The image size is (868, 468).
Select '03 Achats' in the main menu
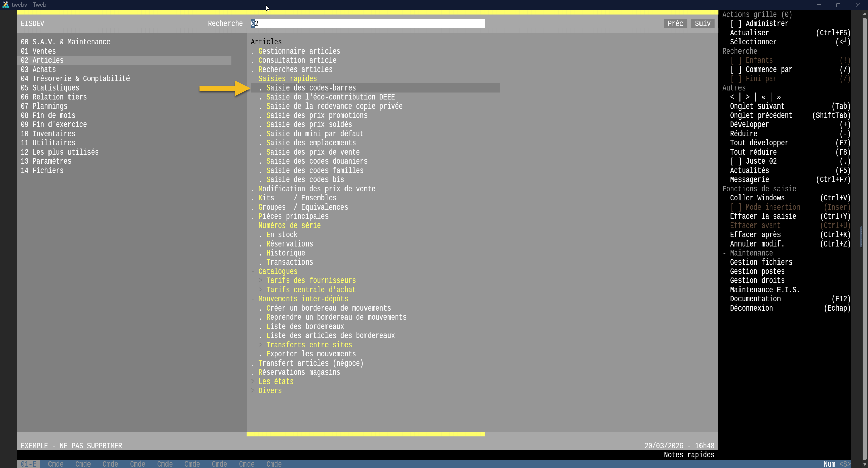point(38,70)
